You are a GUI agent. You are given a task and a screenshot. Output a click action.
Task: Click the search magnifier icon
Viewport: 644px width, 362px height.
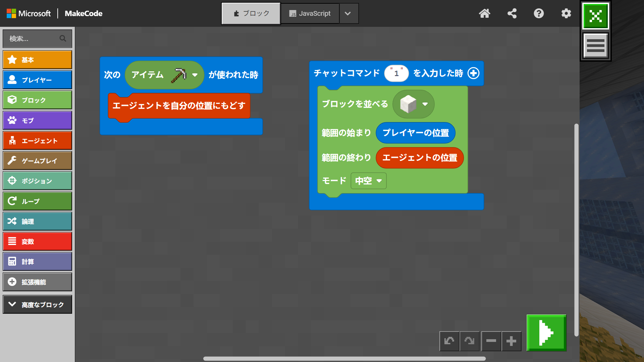pyautogui.click(x=63, y=39)
